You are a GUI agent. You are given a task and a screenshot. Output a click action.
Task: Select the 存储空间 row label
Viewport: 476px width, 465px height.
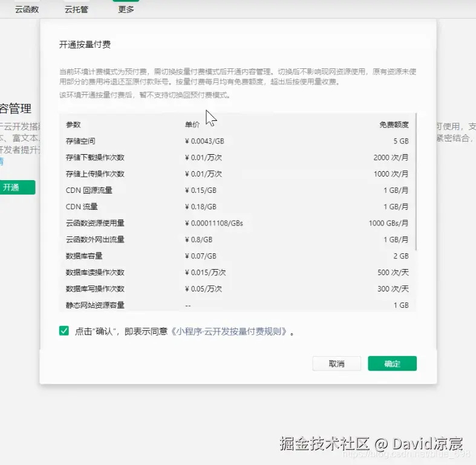tap(80, 141)
